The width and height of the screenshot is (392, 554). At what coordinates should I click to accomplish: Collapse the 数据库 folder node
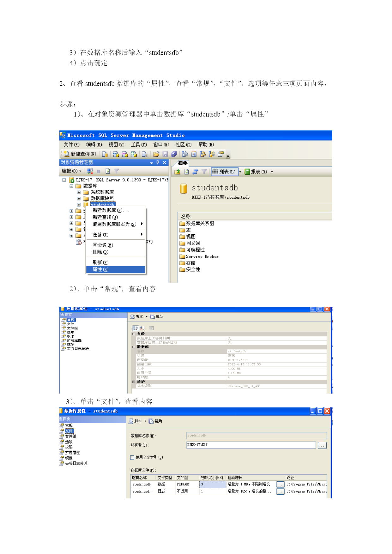click(71, 186)
